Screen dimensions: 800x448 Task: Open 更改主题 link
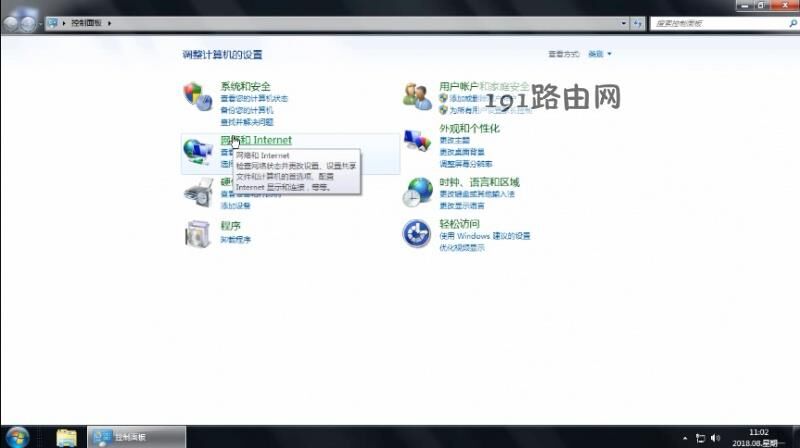point(455,140)
